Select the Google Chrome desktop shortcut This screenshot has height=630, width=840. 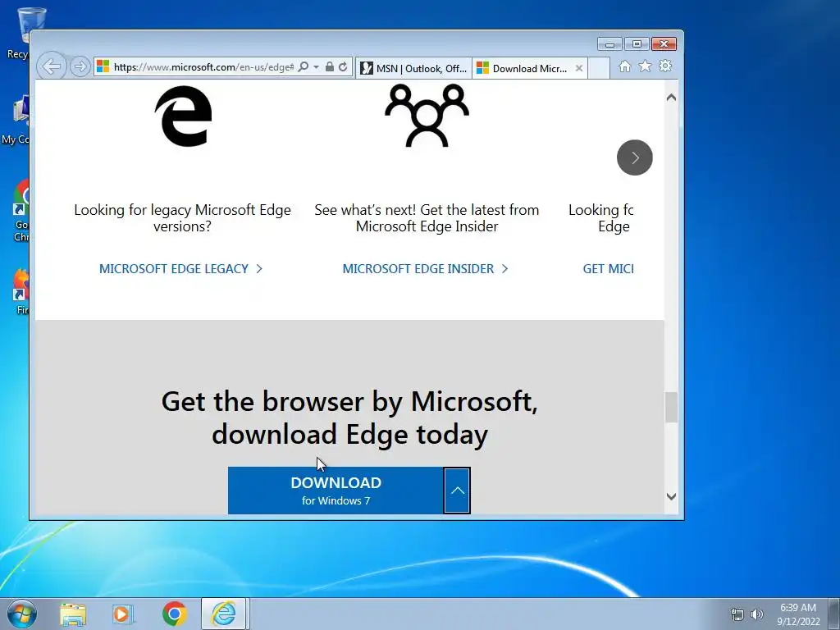coord(21,211)
